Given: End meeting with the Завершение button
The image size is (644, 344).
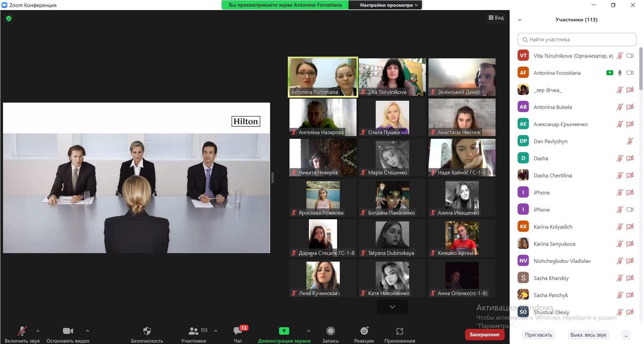Looking at the screenshot, I should (485, 335).
